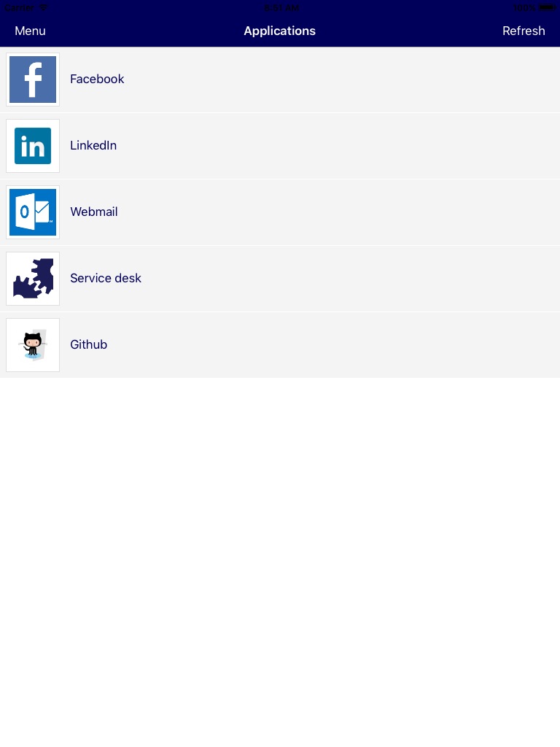560x747 pixels.
Task: Click the Wi-Fi status icon
Action: pyautogui.click(x=43, y=7)
